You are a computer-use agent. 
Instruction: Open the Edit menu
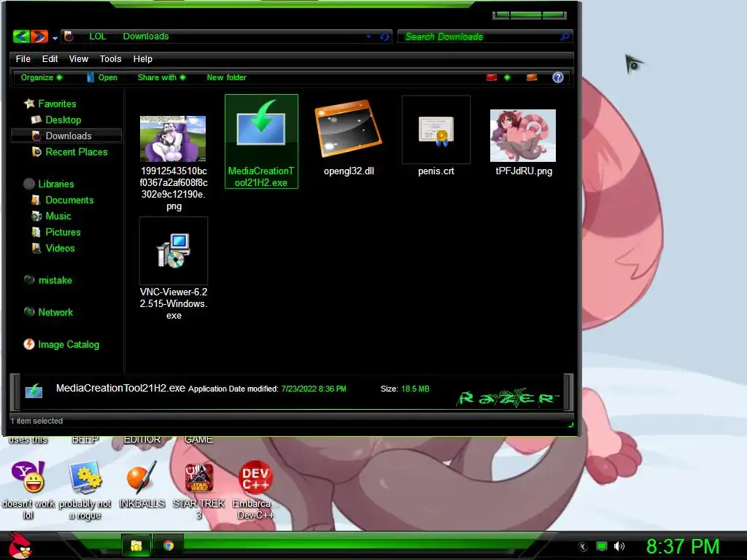50,59
